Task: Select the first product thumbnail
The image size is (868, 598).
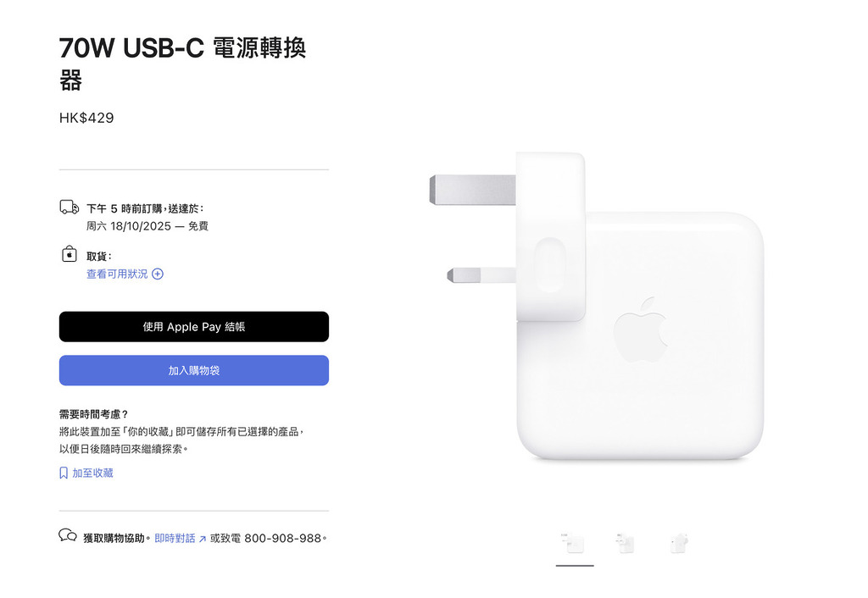Action: (575, 544)
